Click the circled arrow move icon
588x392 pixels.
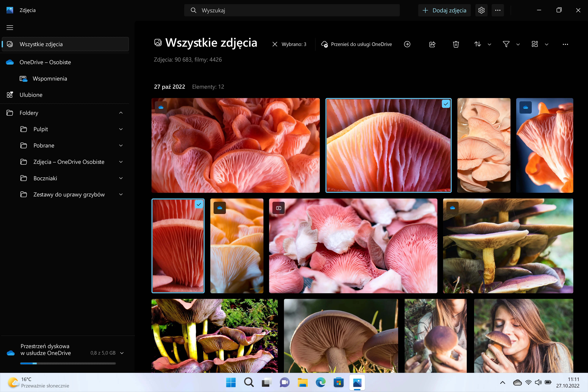click(407, 44)
